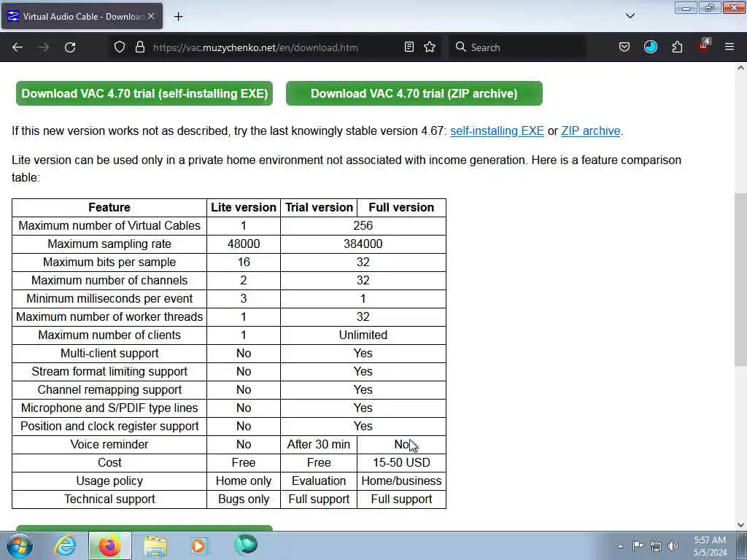Click the 15-50 USD cost cell

pos(401,462)
